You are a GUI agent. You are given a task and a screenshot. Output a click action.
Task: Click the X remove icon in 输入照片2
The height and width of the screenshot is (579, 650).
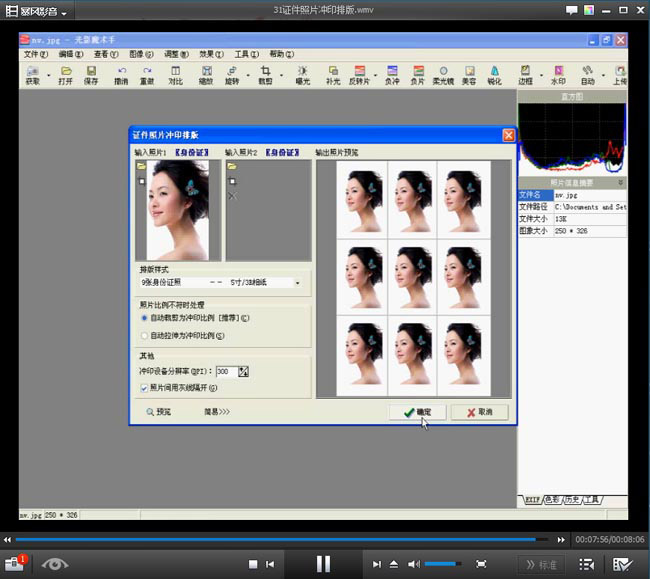pyautogui.click(x=232, y=195)
